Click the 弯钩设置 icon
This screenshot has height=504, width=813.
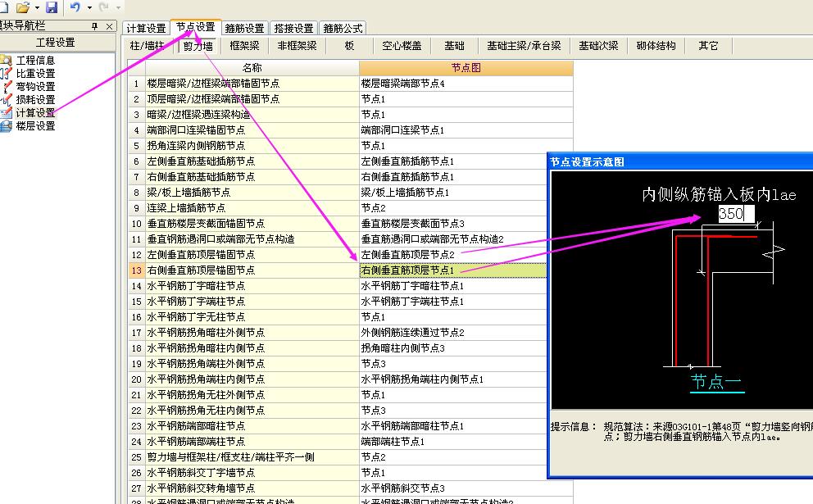tap(7, 87)
